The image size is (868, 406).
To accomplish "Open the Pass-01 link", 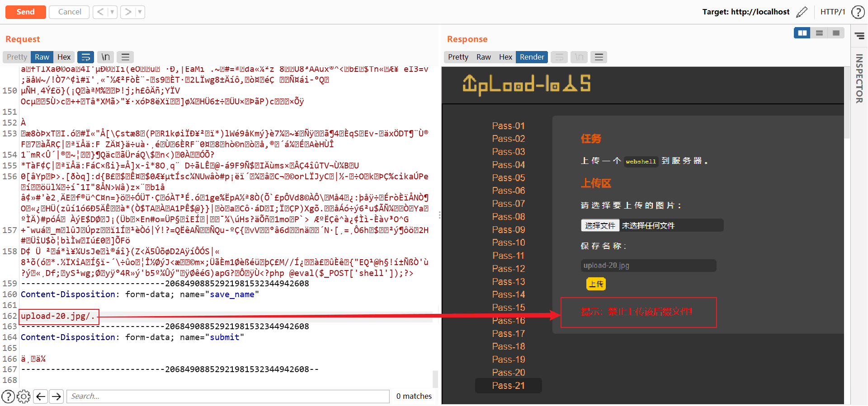I will click(508, 126).
